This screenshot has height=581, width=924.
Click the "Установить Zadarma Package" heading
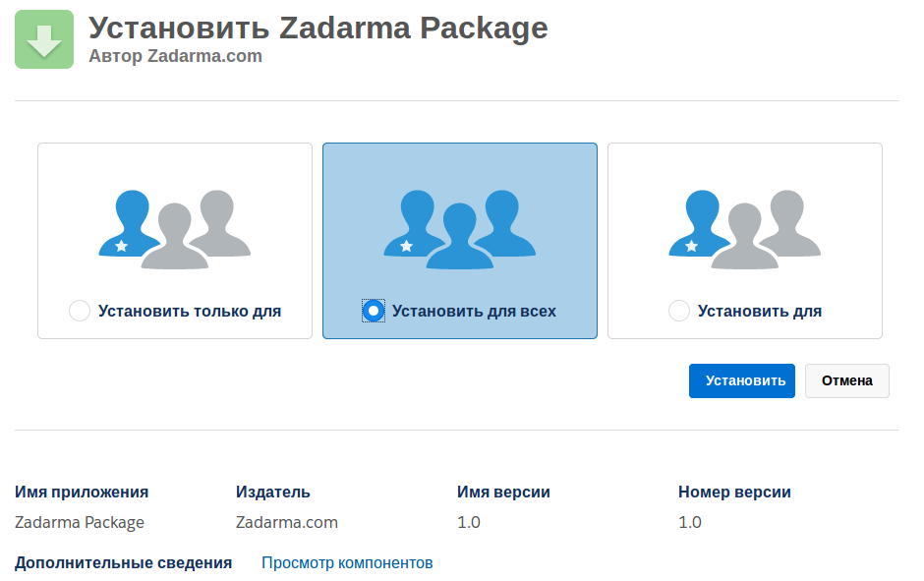tap(318, 28)
